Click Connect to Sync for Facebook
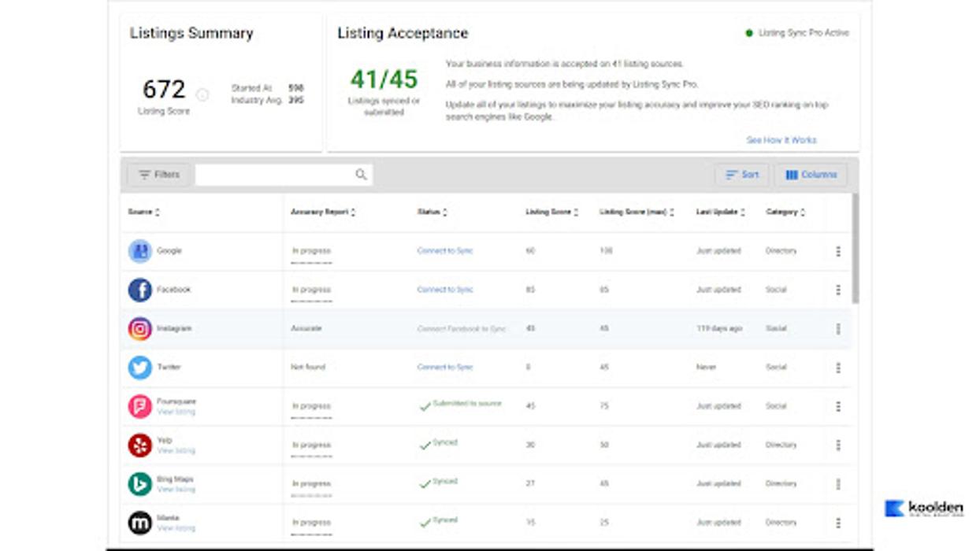 click(445, 290)
